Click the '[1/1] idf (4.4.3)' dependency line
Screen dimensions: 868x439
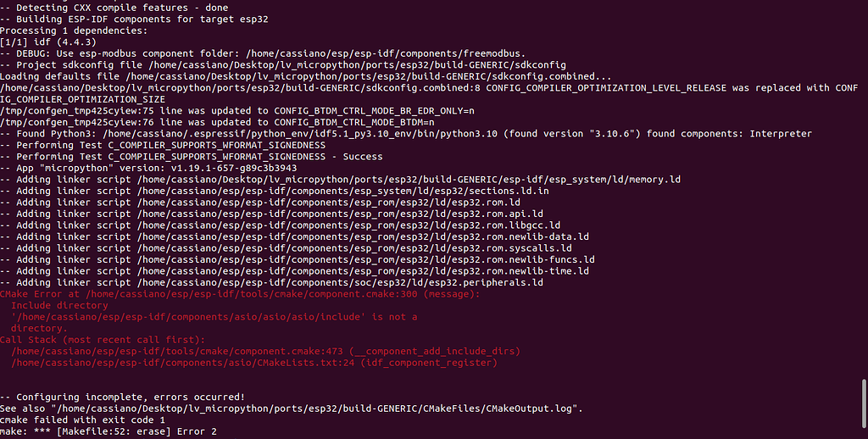[x=48, y=42]
